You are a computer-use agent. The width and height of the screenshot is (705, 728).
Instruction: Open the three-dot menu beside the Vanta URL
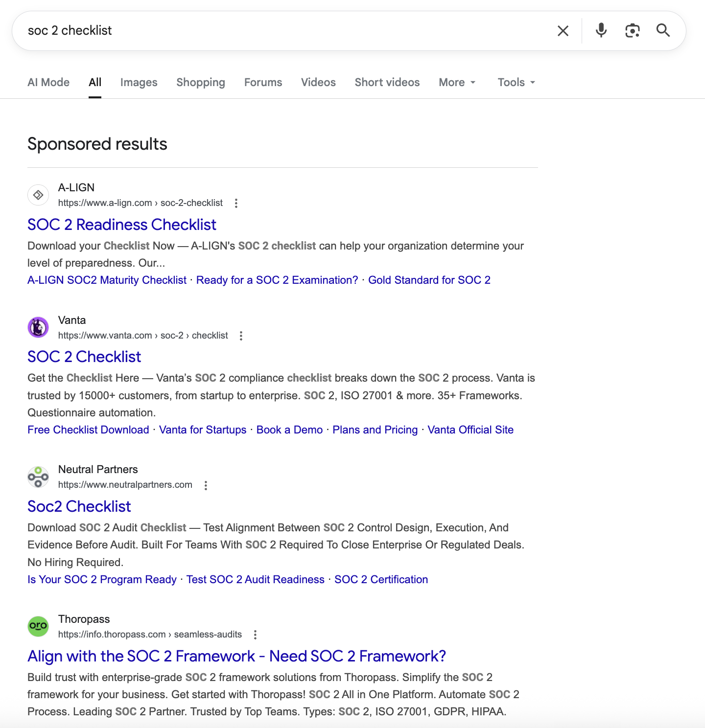coord(241,336)
